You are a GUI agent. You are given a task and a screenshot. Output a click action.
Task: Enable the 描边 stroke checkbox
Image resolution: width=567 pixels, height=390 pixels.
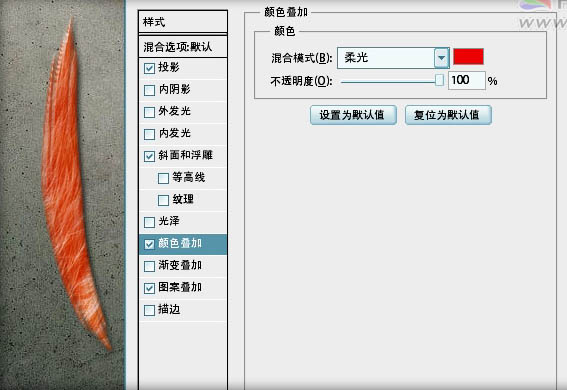[149, 310]
